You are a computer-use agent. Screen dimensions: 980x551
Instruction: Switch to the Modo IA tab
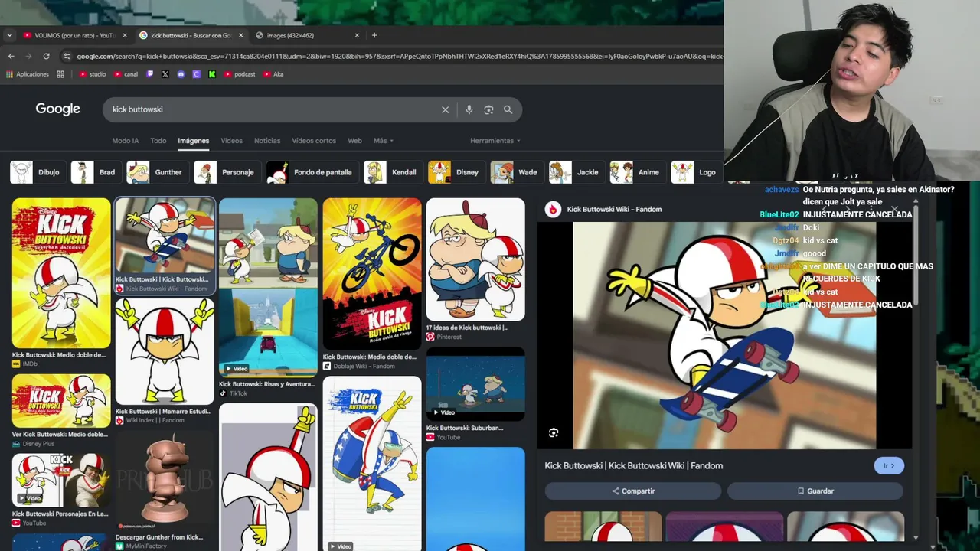126,141
